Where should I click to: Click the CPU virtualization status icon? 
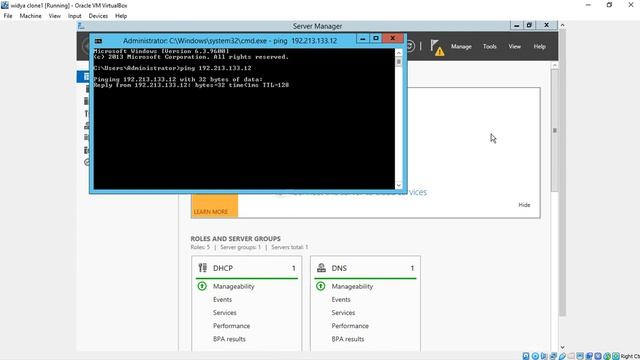point(598,356)
